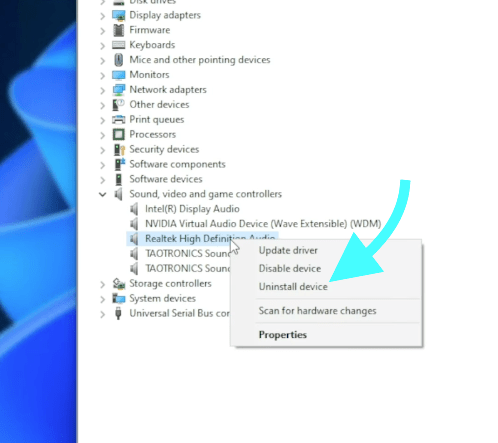The image size is (498, 443).
Task: Select the Firmware label
Action: [150, 30]
